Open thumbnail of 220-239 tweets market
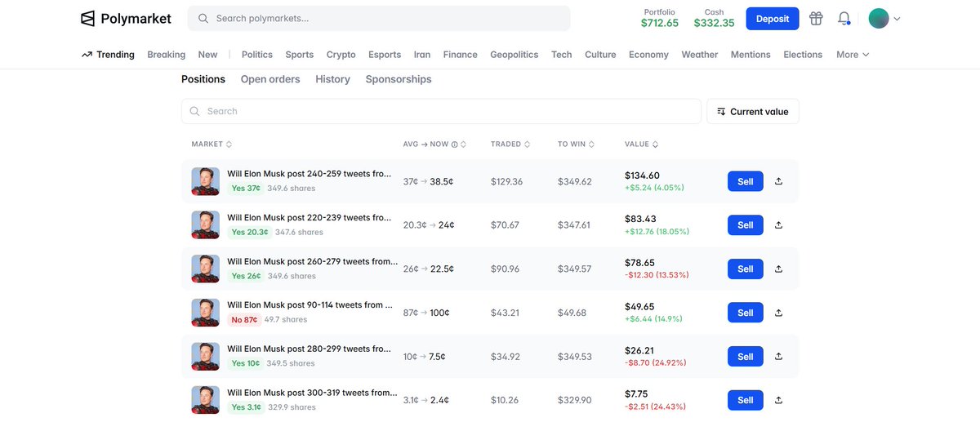 (x=205, y=225)
